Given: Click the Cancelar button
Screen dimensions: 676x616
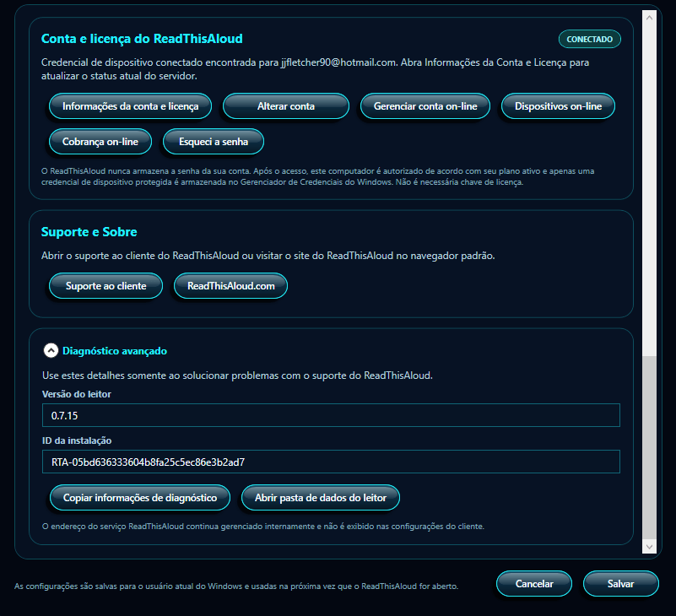Looking at the screenshot, I should [x=534, y=584].
